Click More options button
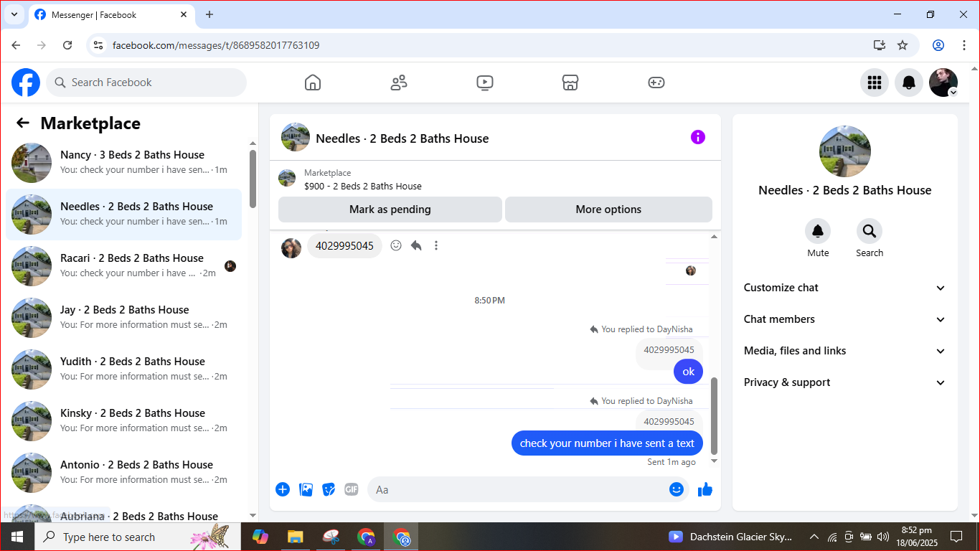 [608, 209]
